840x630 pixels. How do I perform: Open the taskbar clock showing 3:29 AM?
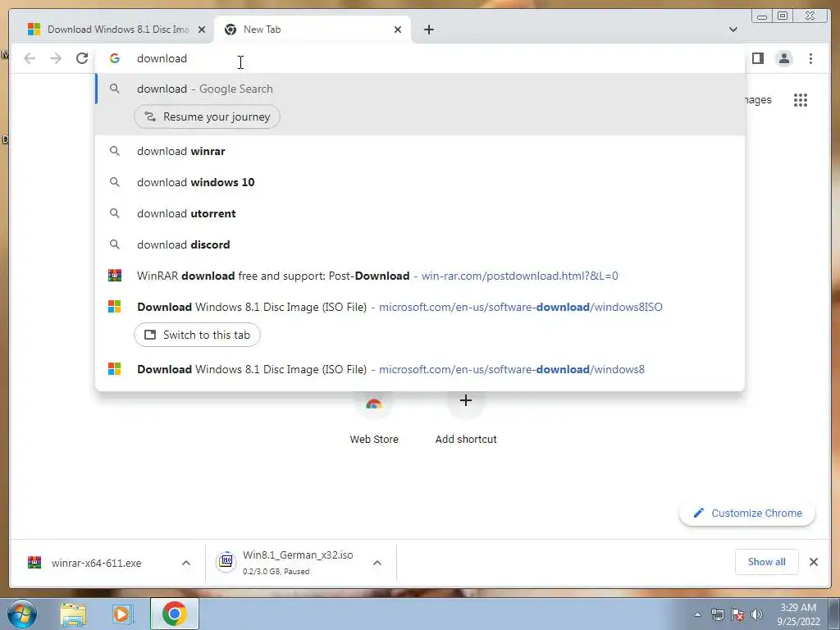tap(798, 614)
